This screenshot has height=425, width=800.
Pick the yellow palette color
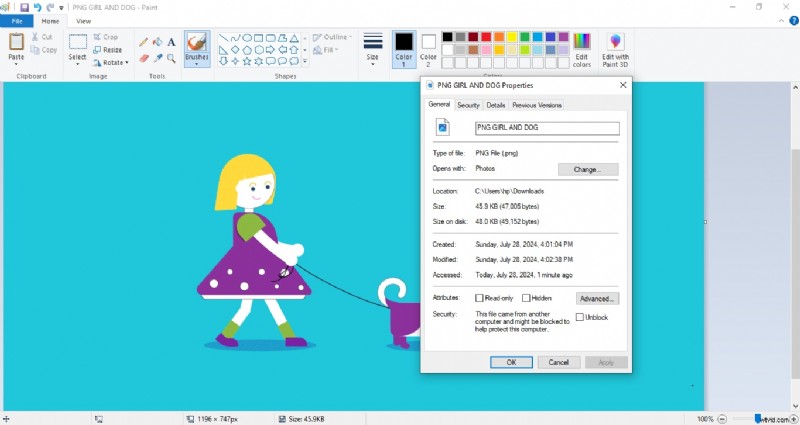click(512, 37)
